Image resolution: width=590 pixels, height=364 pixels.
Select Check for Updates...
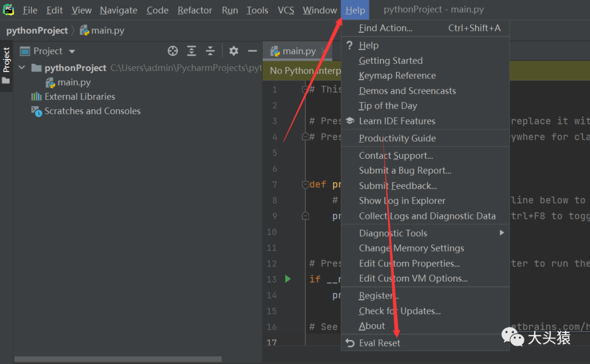coord(425,311)
